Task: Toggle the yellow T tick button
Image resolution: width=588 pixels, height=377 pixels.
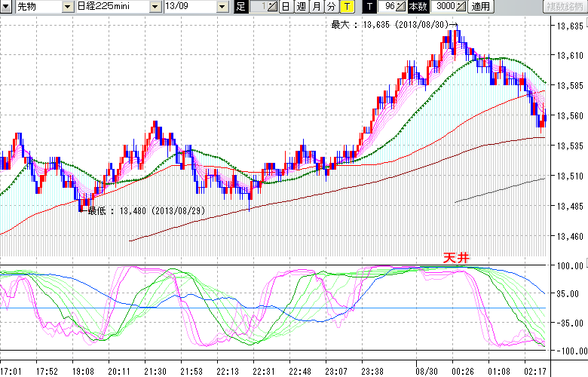Action: (x=346, y=7)
